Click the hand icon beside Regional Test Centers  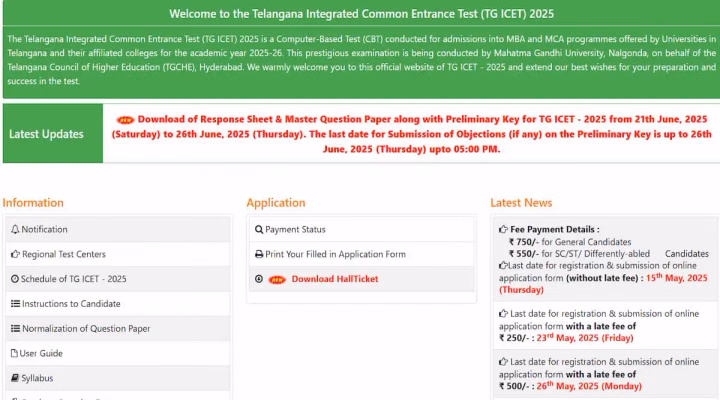pos(15,255)
